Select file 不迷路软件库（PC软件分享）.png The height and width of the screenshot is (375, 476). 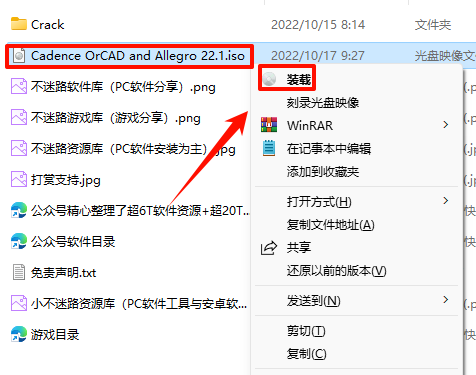123,87
